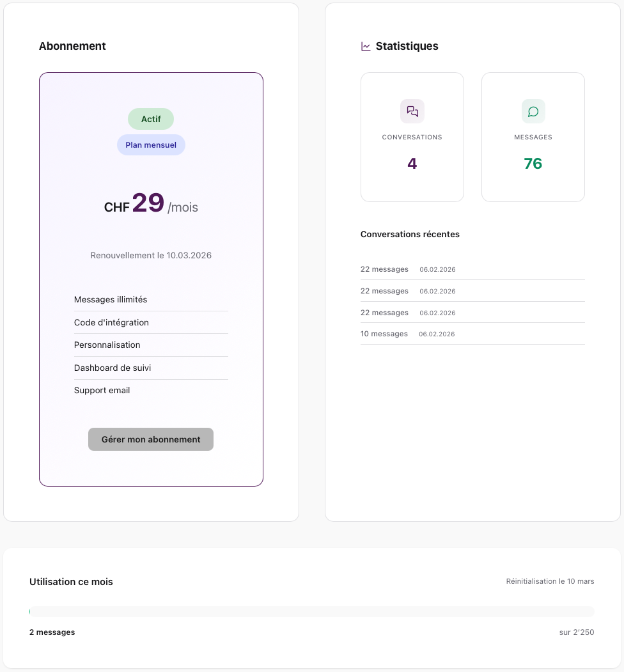Viewport: 624px width, 672px height.
Task: Select the CHF 29 /mois price display
Action: [x=151, y=205]
